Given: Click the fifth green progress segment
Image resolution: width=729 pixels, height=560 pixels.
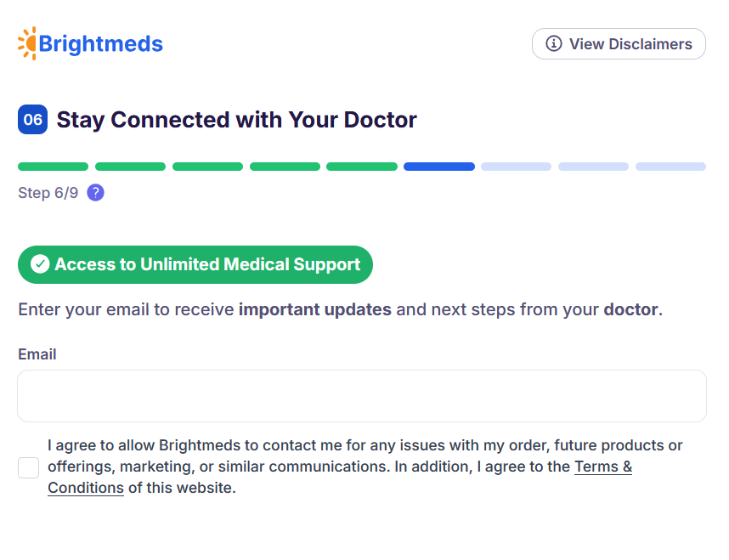Looking at the screenshot, I should coord(362,167).
